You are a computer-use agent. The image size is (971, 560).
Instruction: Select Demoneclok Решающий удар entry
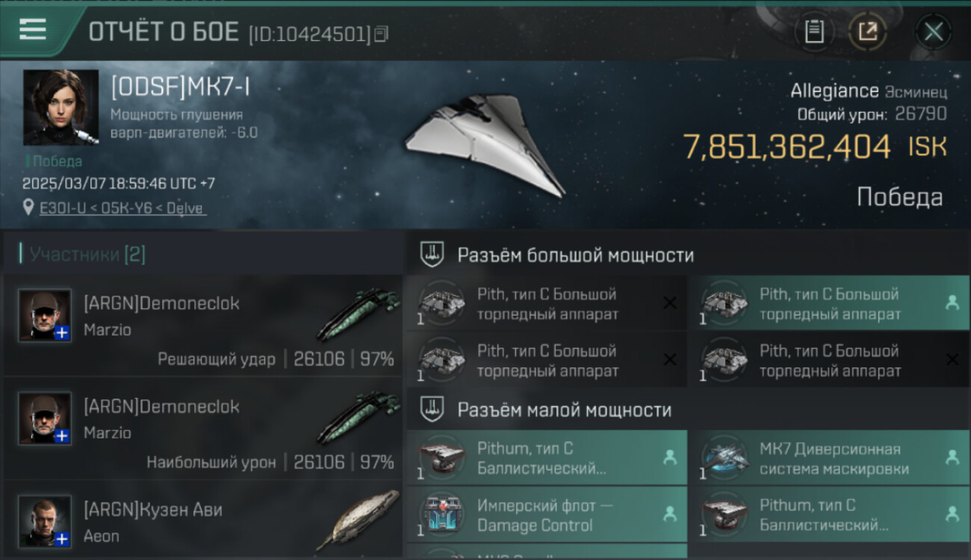point(203,326)
